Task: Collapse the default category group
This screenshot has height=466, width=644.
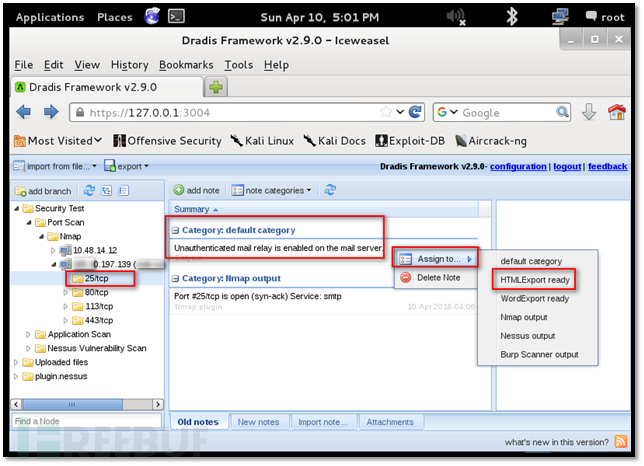Action: coord(175,230)
